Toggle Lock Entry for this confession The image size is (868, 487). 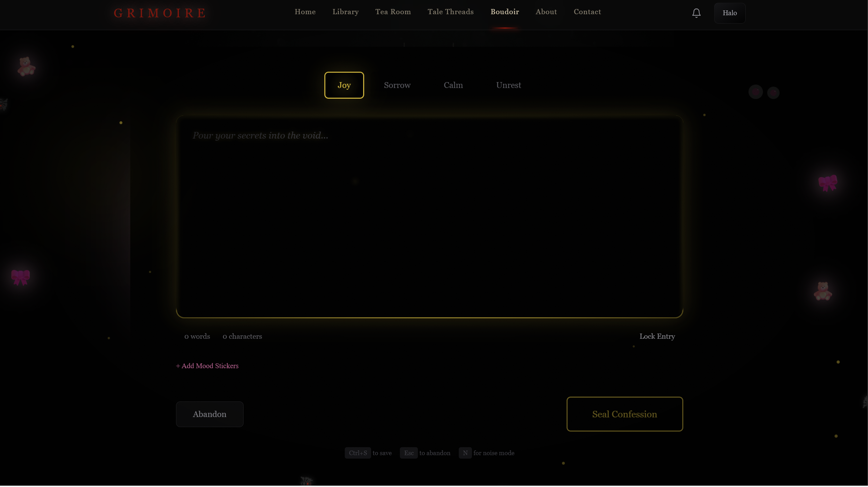(657, 336)
